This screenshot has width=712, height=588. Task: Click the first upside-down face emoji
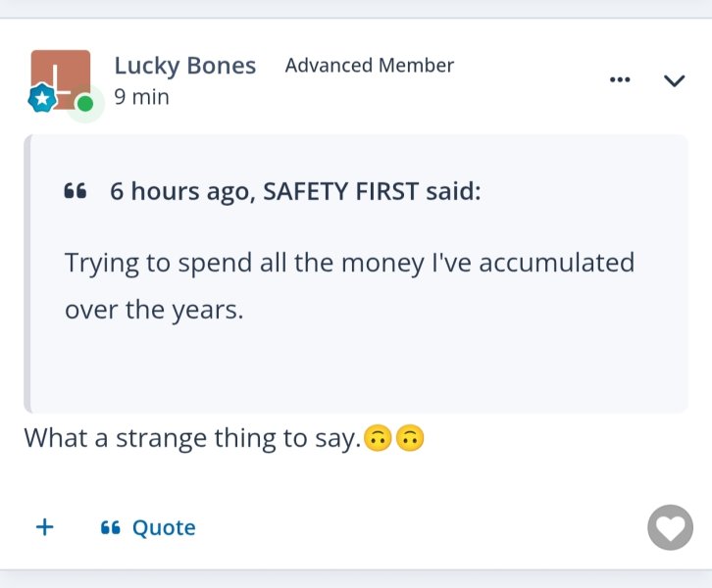[377, 439]
